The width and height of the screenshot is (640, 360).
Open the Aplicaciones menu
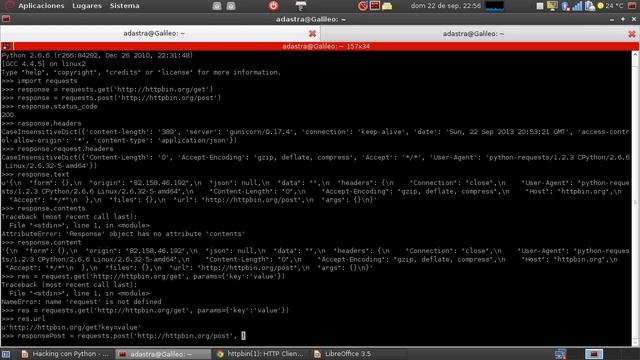coord(41,6)
